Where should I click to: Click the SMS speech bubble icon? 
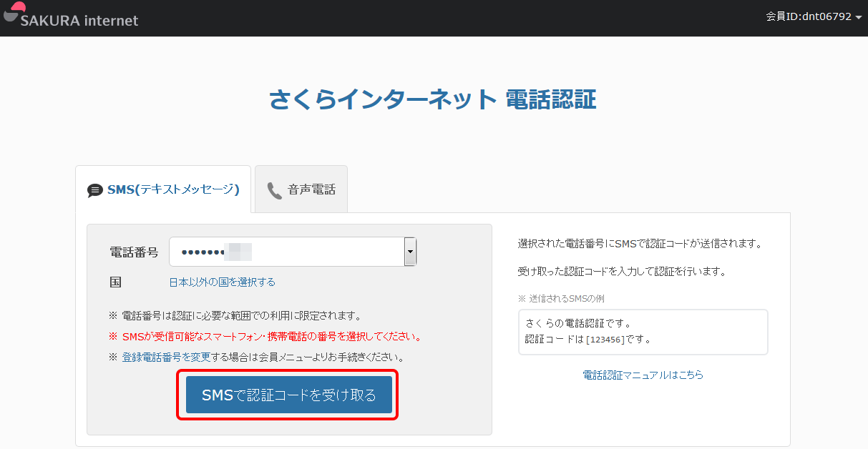point(95,190)
